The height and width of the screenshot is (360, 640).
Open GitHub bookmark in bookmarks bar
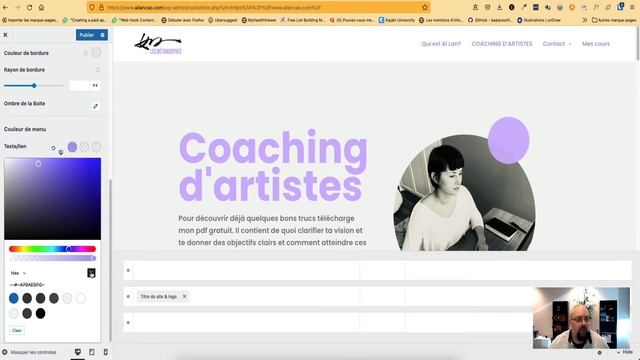(490, 20)
